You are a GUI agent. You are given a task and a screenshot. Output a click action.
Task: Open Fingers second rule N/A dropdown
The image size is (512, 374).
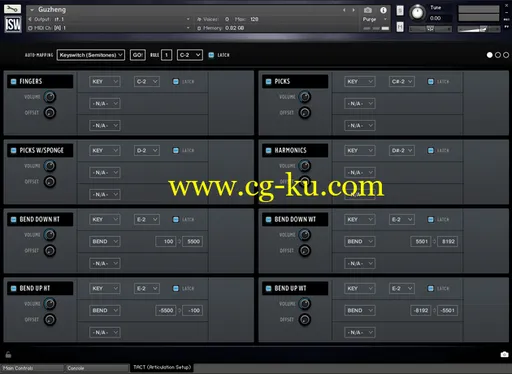pos(105,104)
